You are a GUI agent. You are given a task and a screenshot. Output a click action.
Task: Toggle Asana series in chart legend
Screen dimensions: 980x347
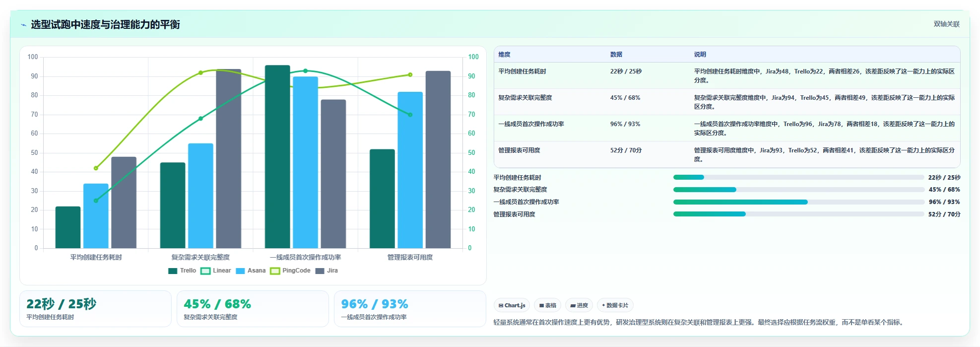[x=251, y=271]
